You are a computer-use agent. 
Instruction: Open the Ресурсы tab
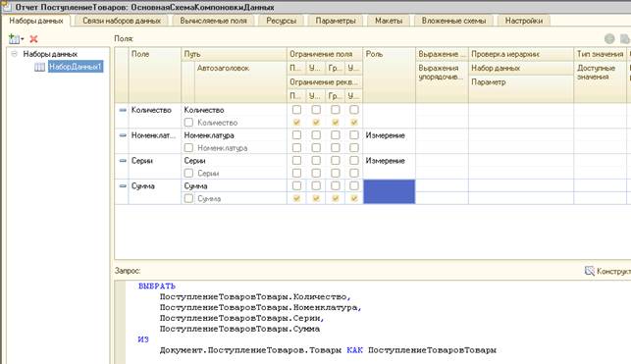[282, 21]
